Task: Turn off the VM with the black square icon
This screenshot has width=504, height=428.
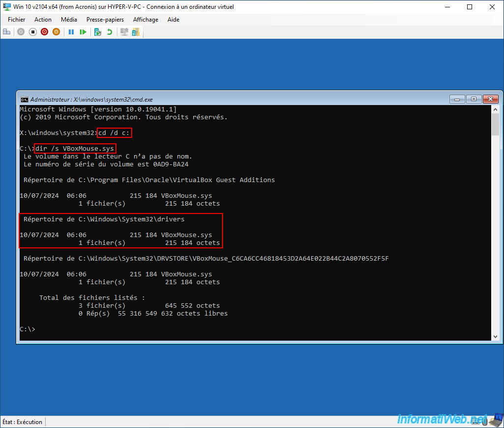Action: tap(33, 32)
